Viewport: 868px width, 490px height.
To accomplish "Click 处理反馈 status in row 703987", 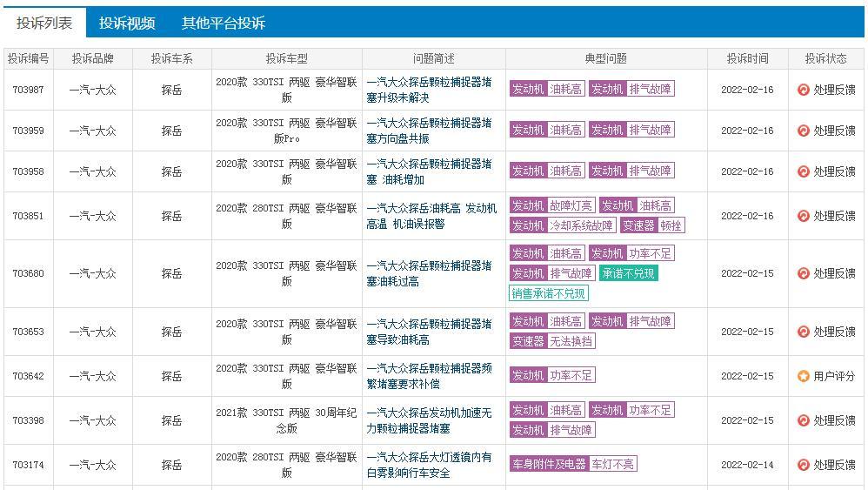I will (834, 90).
